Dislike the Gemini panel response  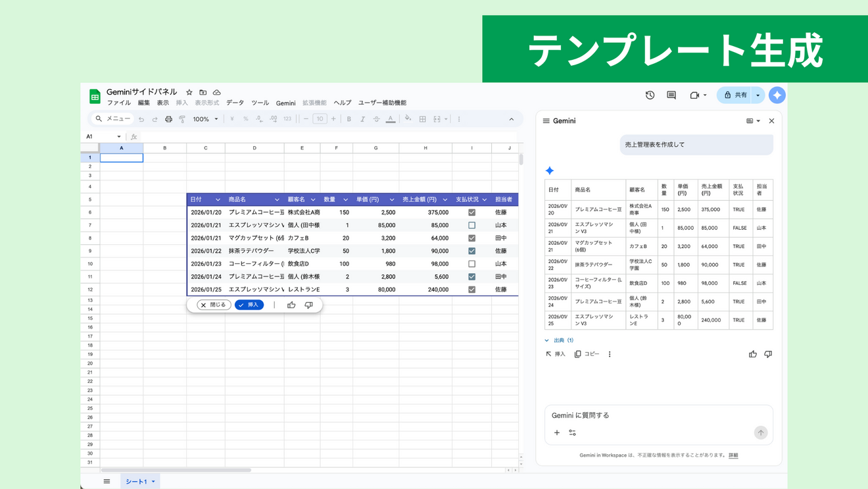(x=767, y=354)
